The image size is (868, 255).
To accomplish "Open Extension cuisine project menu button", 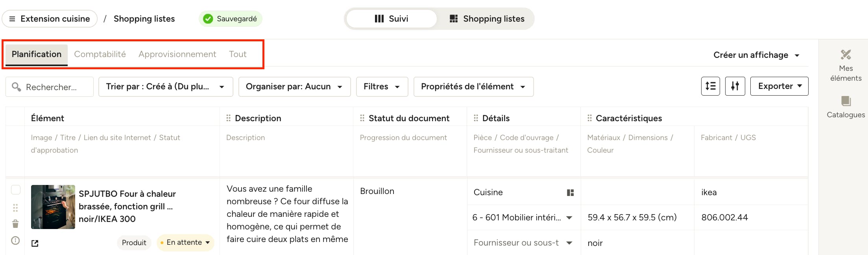I will 50,19.
